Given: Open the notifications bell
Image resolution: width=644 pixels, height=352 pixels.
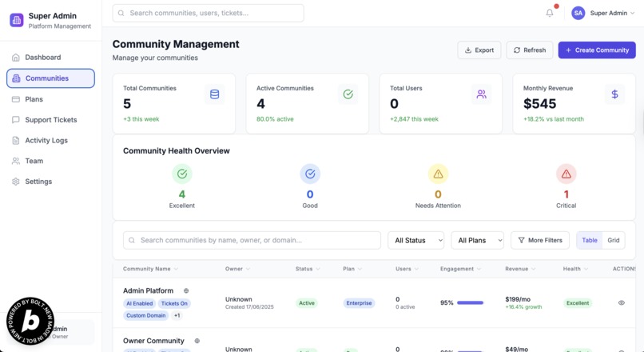Looking at the screenshot, I should tap(550, 13).
